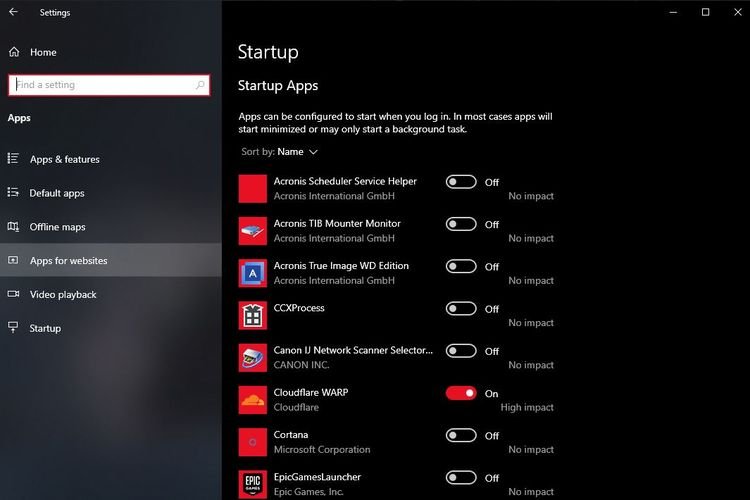The width and height of the screenshot is (750, 500).
Task: Enable Cortana startup toggle
Action: (461, 435)
